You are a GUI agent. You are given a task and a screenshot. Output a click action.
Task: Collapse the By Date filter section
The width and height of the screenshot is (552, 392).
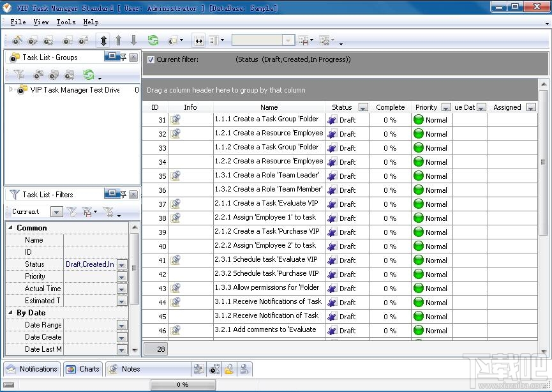click(x=11, y=312)
